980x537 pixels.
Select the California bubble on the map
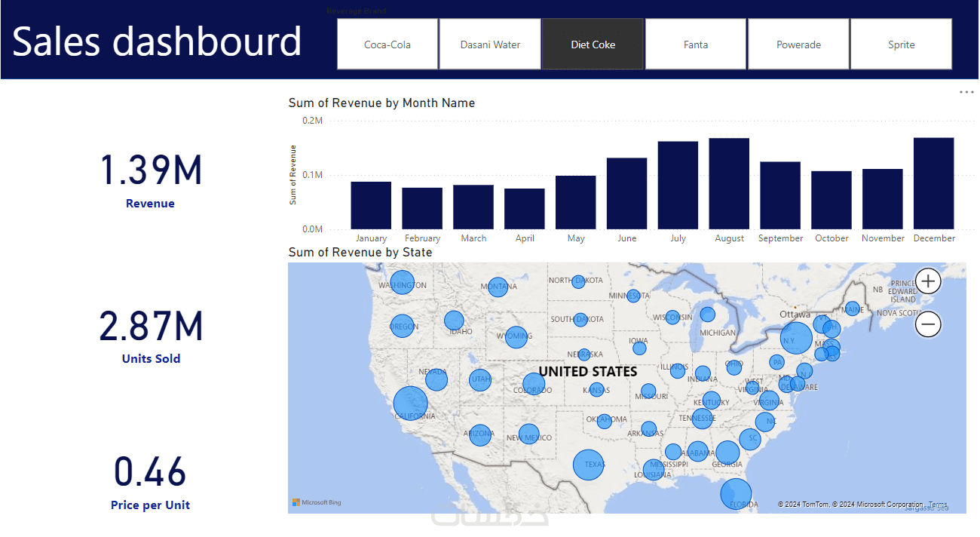point(410,403)
